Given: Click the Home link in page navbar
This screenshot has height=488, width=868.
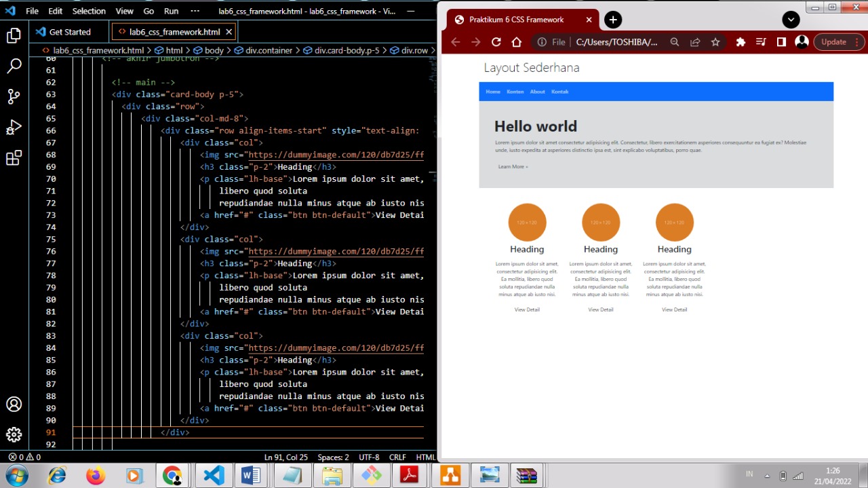Looking at the screenshot, I should [x=493, y=92].
